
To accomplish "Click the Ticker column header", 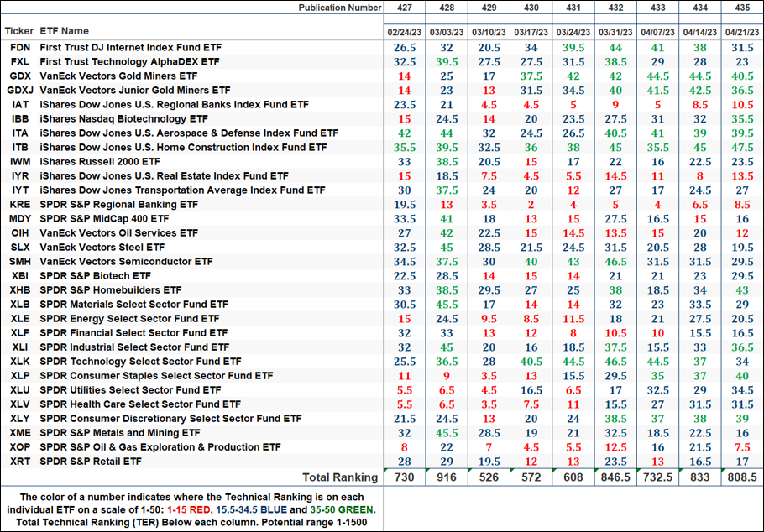I will point(19,31).
